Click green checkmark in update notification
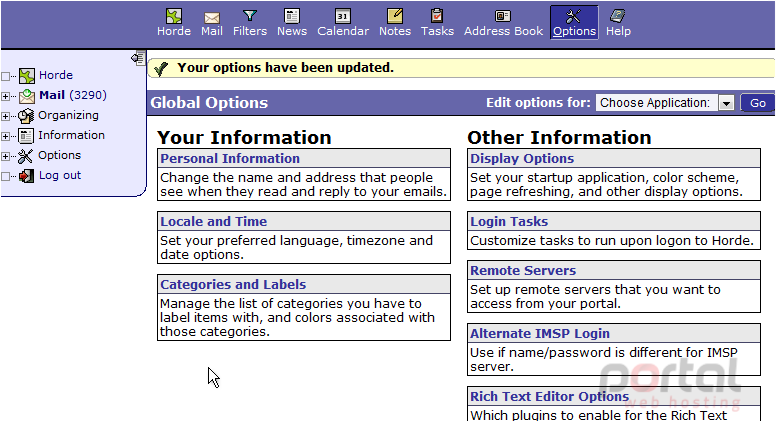 161,68
